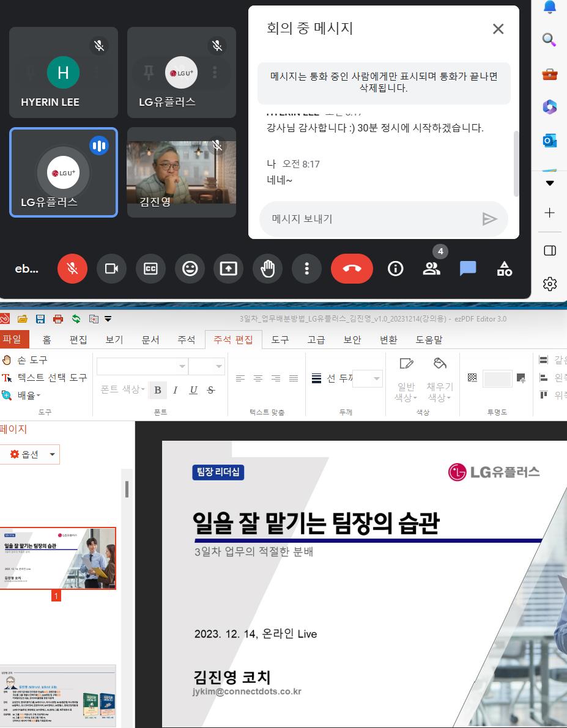Click the 투명도 opacity value box

[497, 379]
